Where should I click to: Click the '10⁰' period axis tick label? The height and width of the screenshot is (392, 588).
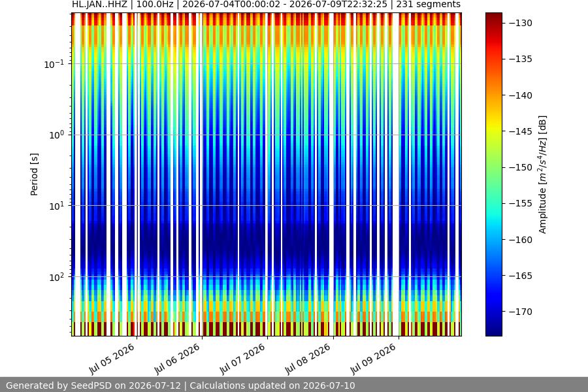click(x=56, y=135)
